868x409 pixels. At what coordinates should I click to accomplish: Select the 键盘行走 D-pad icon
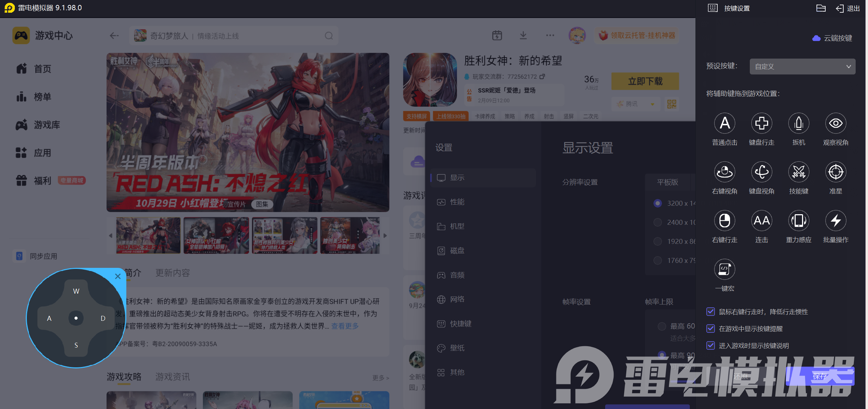click(x=761, y=124)
